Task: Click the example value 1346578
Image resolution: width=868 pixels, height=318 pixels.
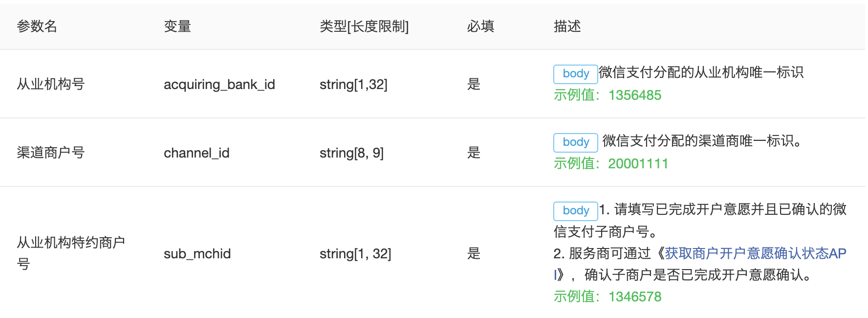Action: tap(635, 296)
